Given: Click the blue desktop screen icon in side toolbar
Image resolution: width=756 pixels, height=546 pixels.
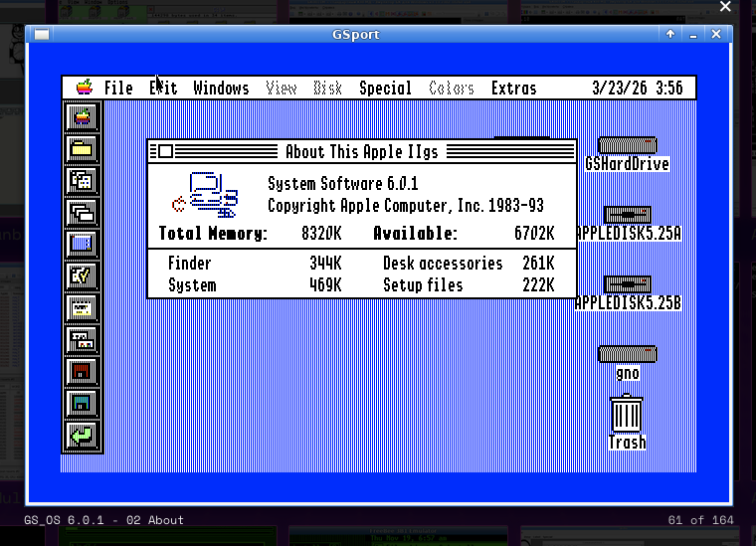Looking at the screenshot, I should pyautogui.click(x=82, y=245).
